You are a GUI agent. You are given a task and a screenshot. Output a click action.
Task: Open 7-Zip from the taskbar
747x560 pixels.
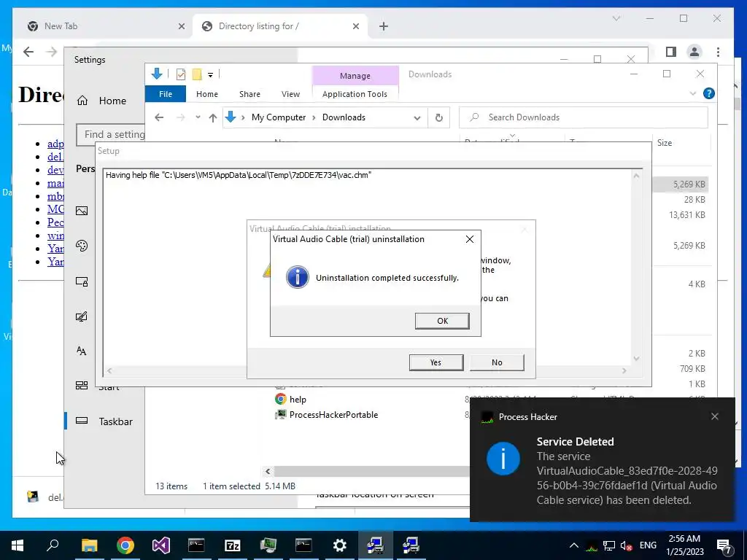(232, 545)
